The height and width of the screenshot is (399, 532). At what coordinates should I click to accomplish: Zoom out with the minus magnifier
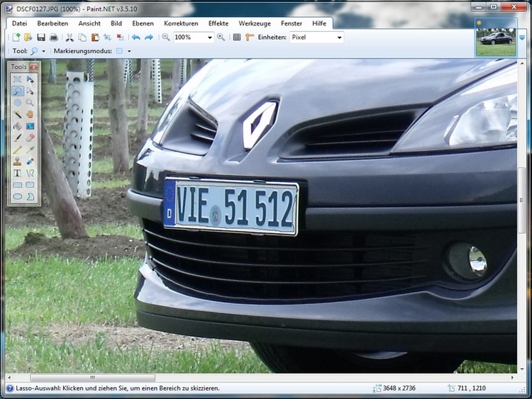click(166, 38)
